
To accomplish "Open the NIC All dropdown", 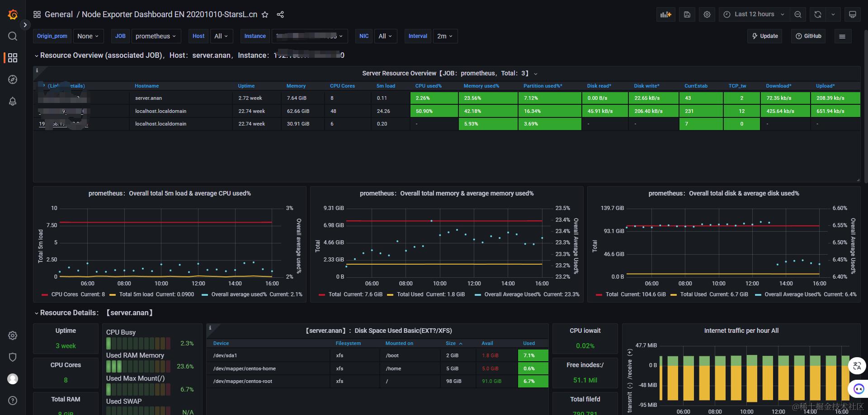I will tap(385, 36).
